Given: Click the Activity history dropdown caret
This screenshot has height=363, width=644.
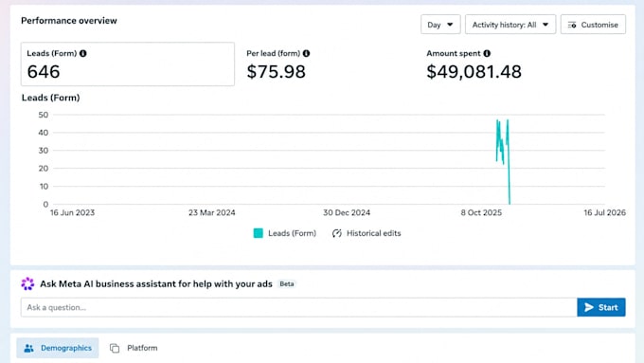Looking at the screenshot, I should 546,25.
